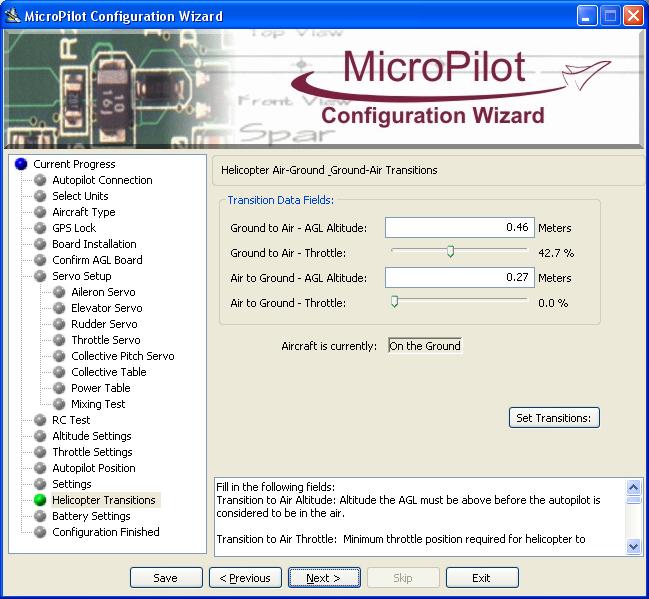
Task: Click the gray bullet beside GPS Lock
Action: tap(40, 228)
